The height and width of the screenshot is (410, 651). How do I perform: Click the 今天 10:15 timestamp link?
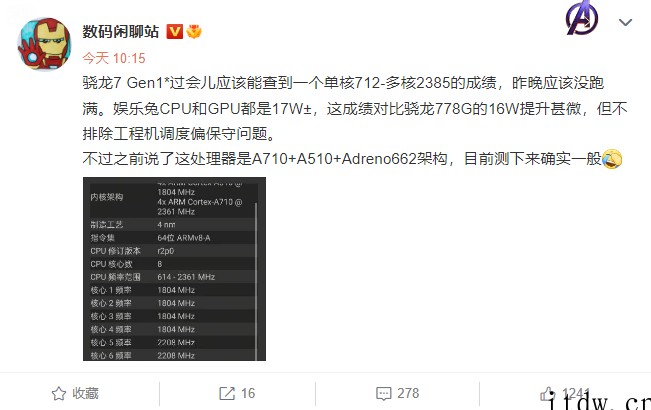[114, 58]
